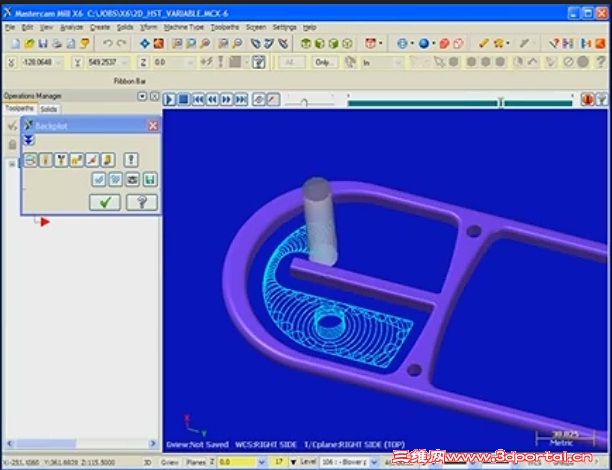
Task: Click the double blue checkmarks icon in Backplot dialog
Action: click(116, 180)
